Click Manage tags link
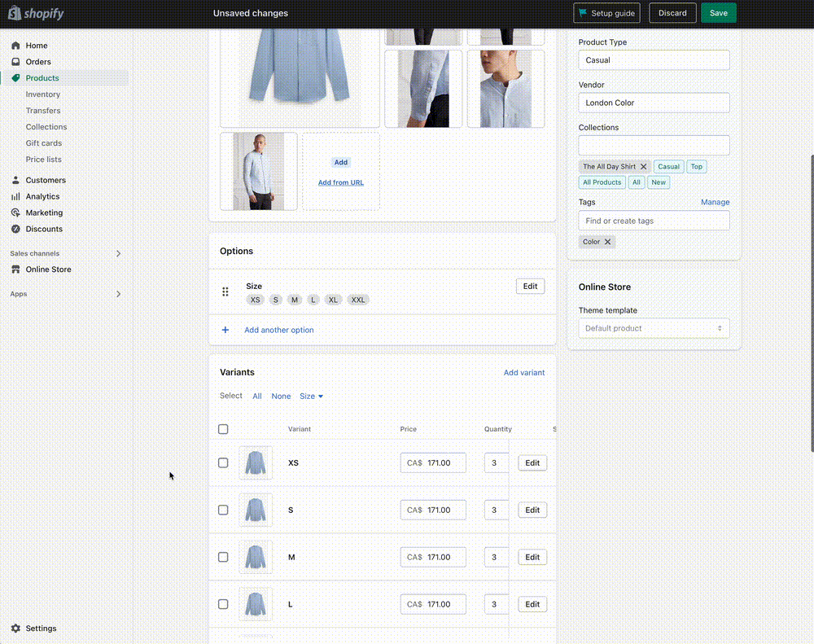 click(x=715, y=202)
